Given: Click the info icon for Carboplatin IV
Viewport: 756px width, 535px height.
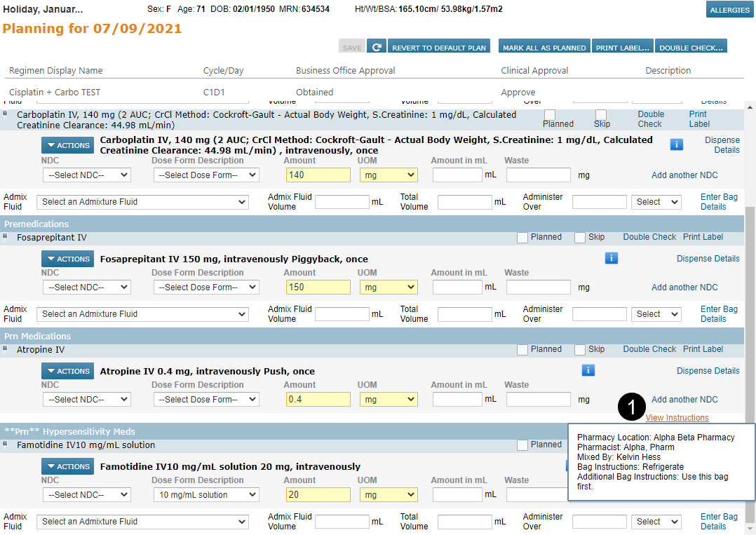Looking at the screenshot, I should 676,144.
